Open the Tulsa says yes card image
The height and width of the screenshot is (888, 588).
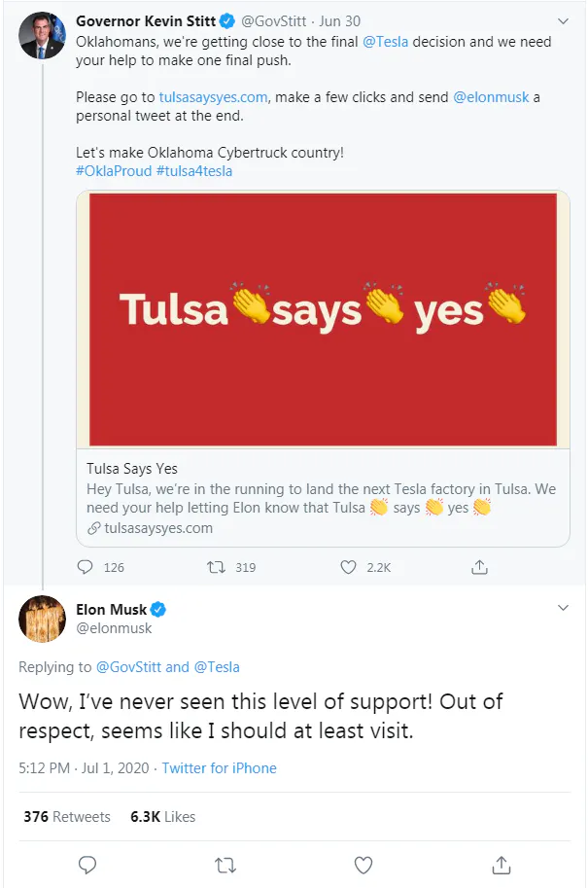(323, 319)
